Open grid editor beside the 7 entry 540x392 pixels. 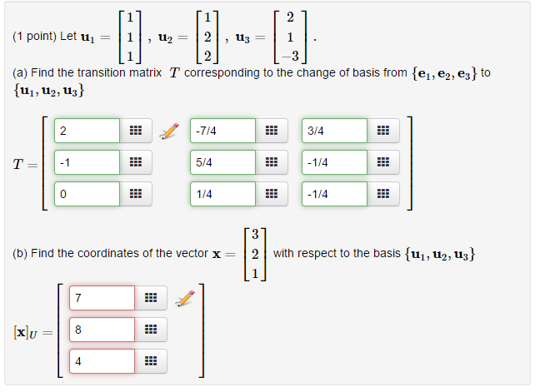tap(151, 298)
